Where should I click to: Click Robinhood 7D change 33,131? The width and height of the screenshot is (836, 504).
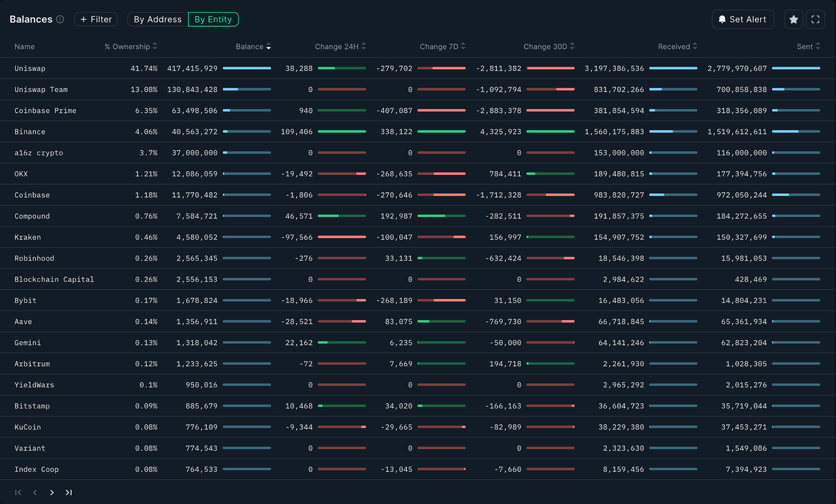click(399, 259)
